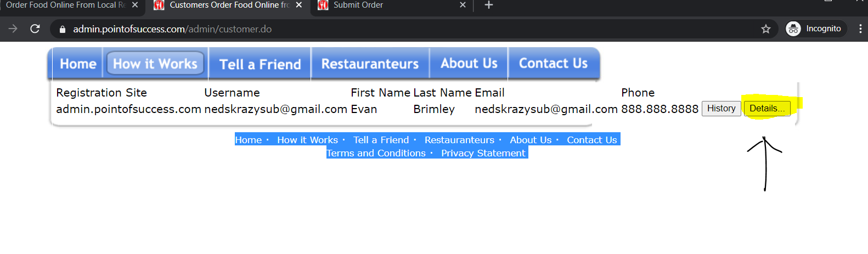The width and height of the screenshot is (868, 254).
Task: Click the First Name column header
Action: [380, 93]
